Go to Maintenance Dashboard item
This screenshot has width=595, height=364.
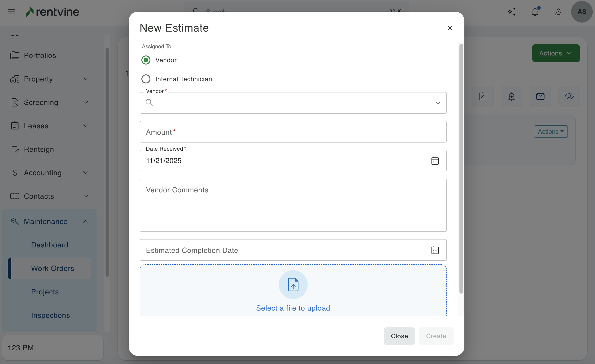[x=49, y=245]
